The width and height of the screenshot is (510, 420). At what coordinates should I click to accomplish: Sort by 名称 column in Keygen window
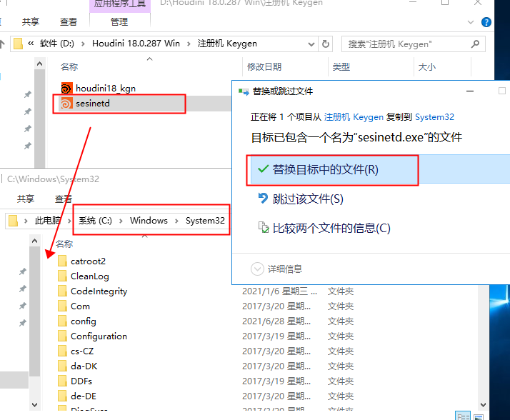(x=69, y=66)
